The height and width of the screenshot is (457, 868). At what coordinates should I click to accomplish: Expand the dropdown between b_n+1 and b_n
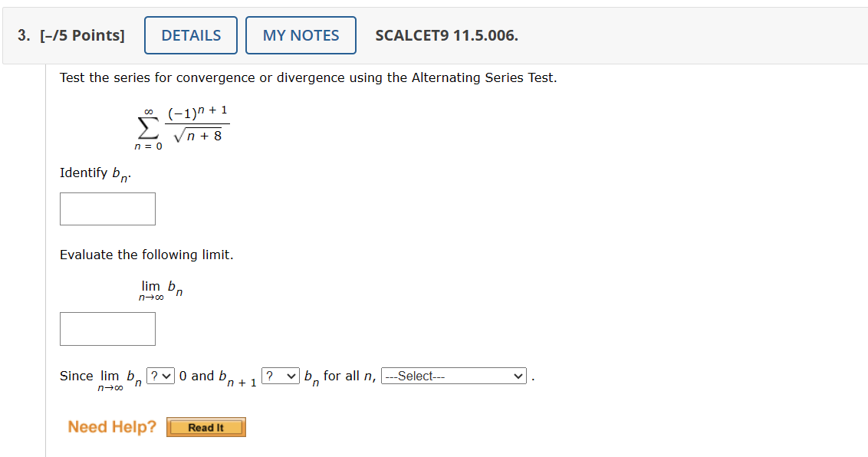281,376
